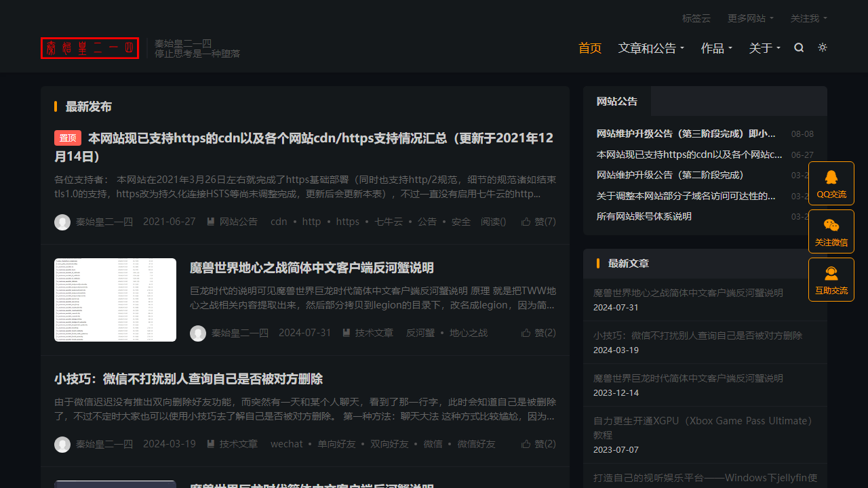
Task: Like the 地心之战 post 赞(2)
Action: [538, 333]
